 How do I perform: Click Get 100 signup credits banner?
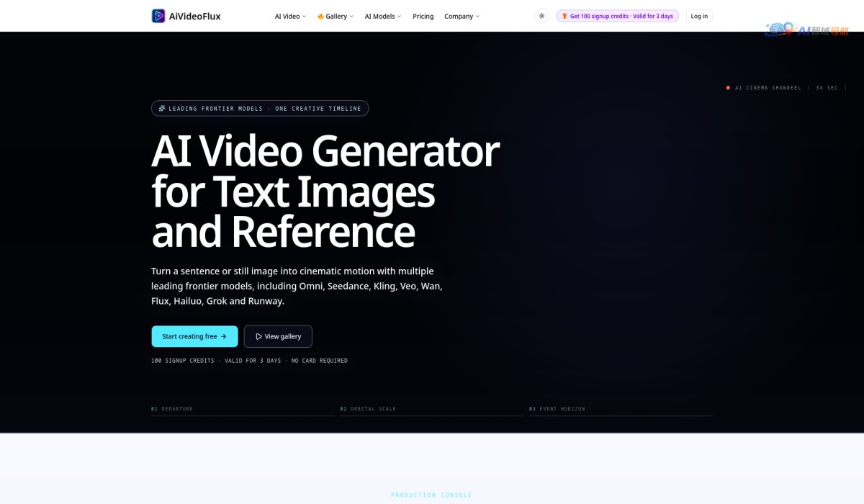click(617, 16)
